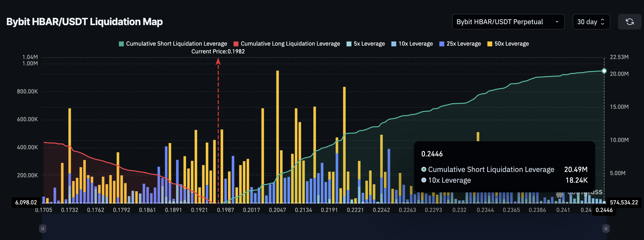Click the green endpoint circle on cumulative short line

coord(604,71)
